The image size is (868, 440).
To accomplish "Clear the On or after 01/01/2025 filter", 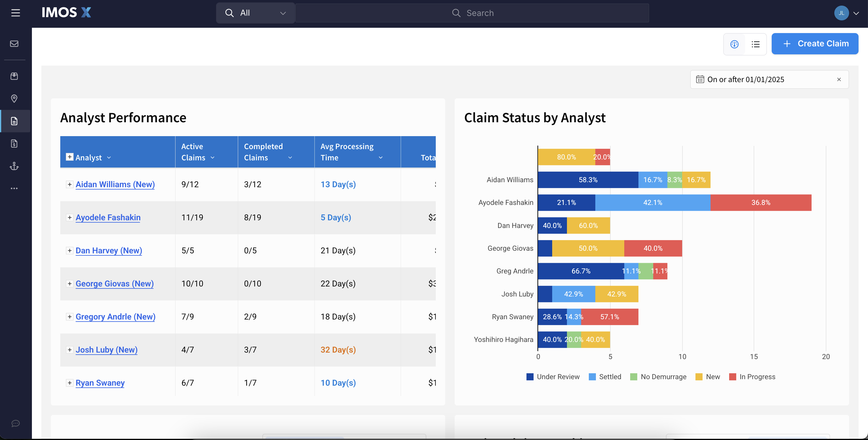I will click(x=839, y=79).
